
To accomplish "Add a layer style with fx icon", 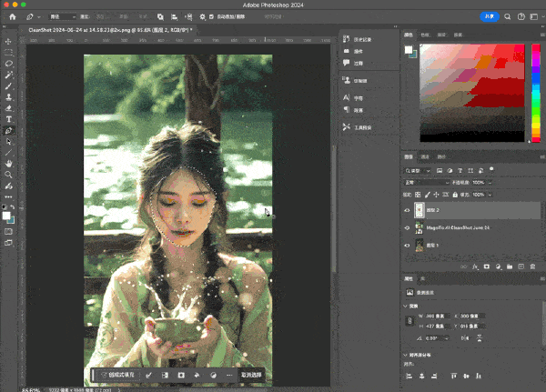I will [x=475, y=266].
